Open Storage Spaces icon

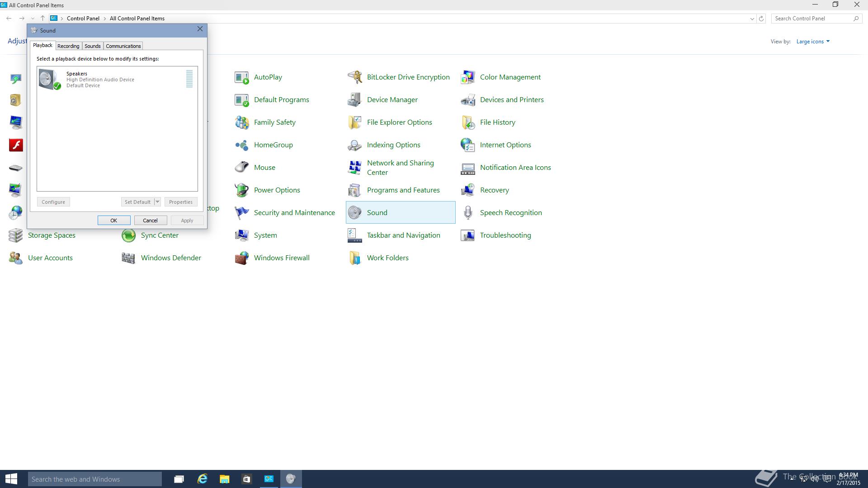[16, 235]
